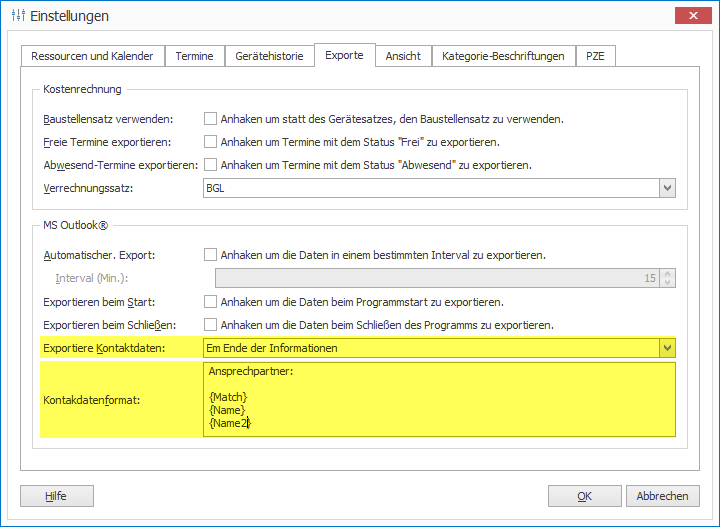Open Exportiere Kontaktdaten dropdown arrow
Screen dimensions: 720x527
coord(667,348)
